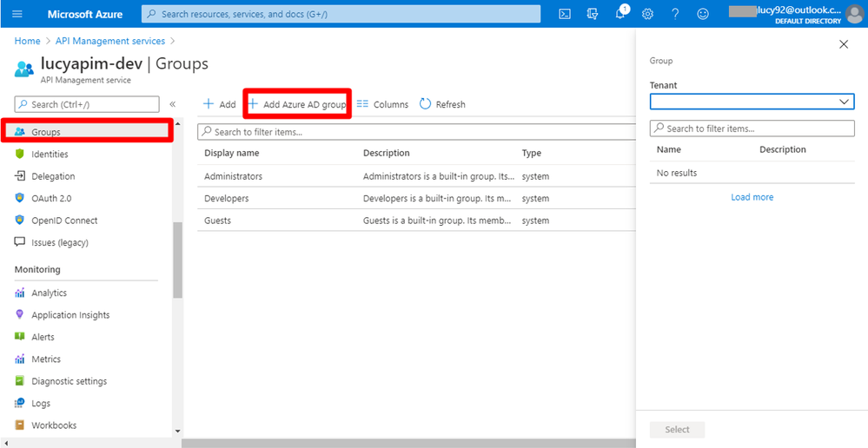868x448 pixels.
Task: Open Cloud Shell from the top bar
Action: click(x=565, y=14)
